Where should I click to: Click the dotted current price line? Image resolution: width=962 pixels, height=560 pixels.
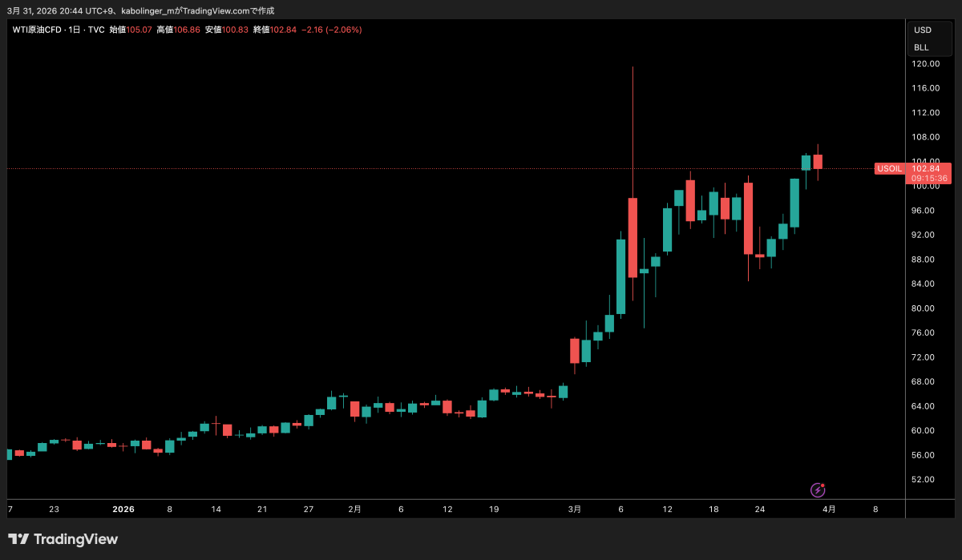(401, 168)
